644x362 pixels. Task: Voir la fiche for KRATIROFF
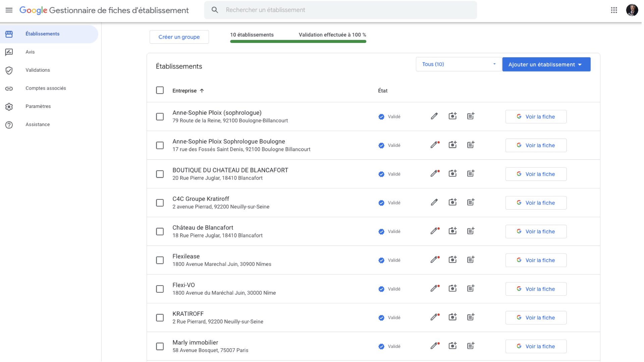click(x=536, y=318)
